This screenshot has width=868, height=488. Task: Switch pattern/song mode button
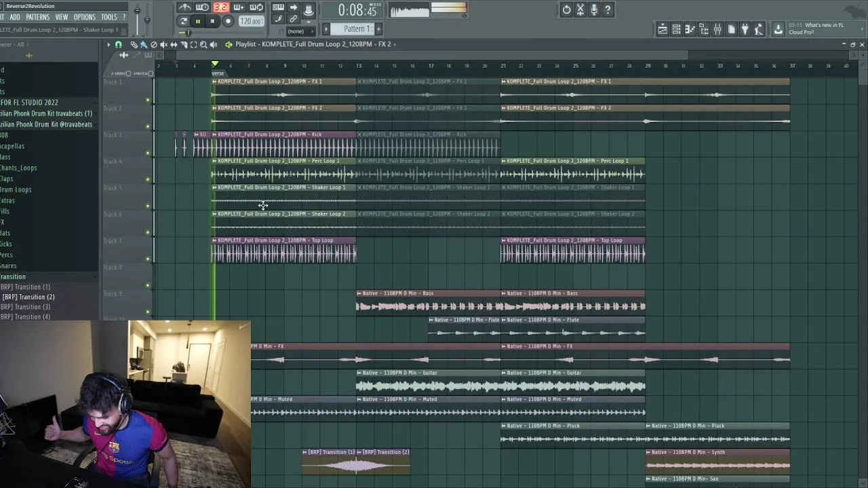[183, 21]
